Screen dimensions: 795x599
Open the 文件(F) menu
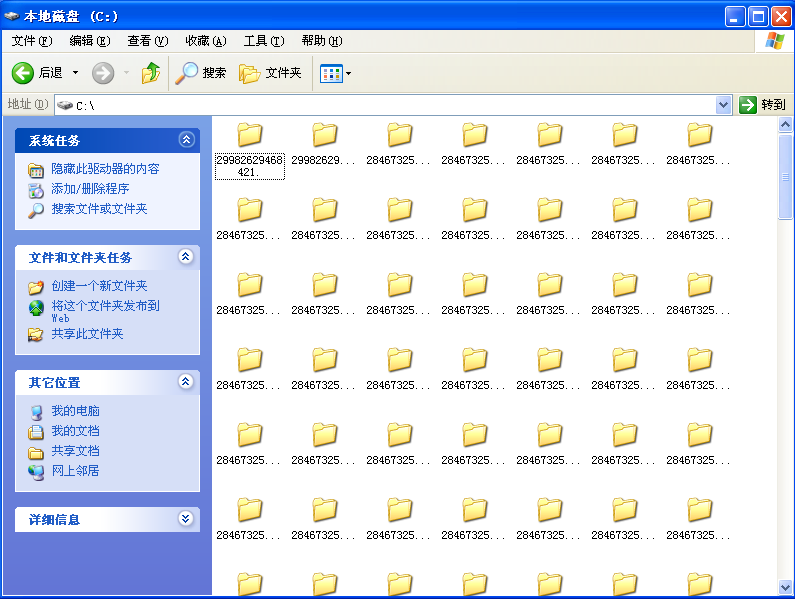[x=31, y=41]
